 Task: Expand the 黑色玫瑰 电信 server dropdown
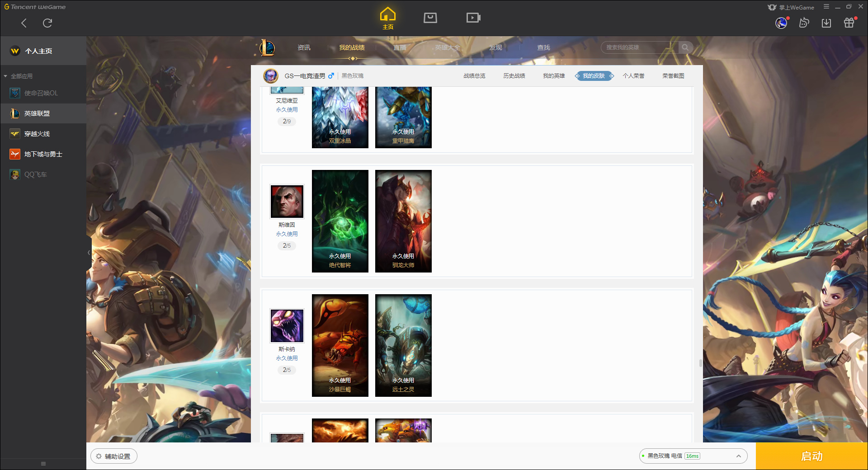pos(693,456)
